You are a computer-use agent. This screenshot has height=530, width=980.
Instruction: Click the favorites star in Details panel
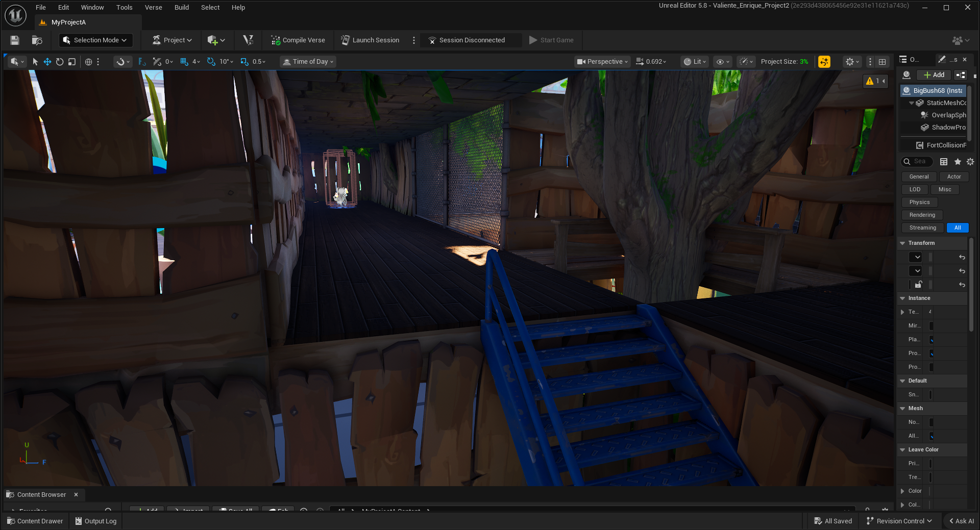click(x=958, y=162)
